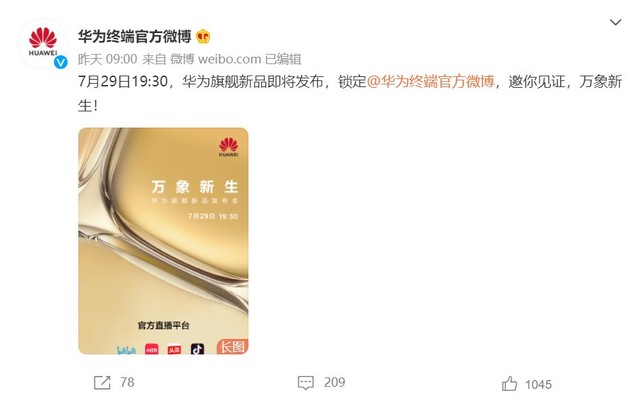The width and height of the screenshot is (640, 403).
Task: Open the 华为终端官方微博 account name
Action: point(135,36)
